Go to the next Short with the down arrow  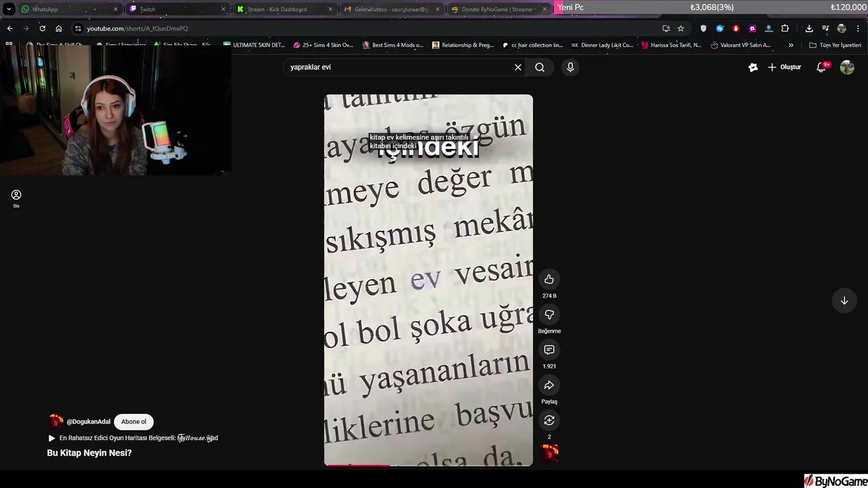point(844,300)
